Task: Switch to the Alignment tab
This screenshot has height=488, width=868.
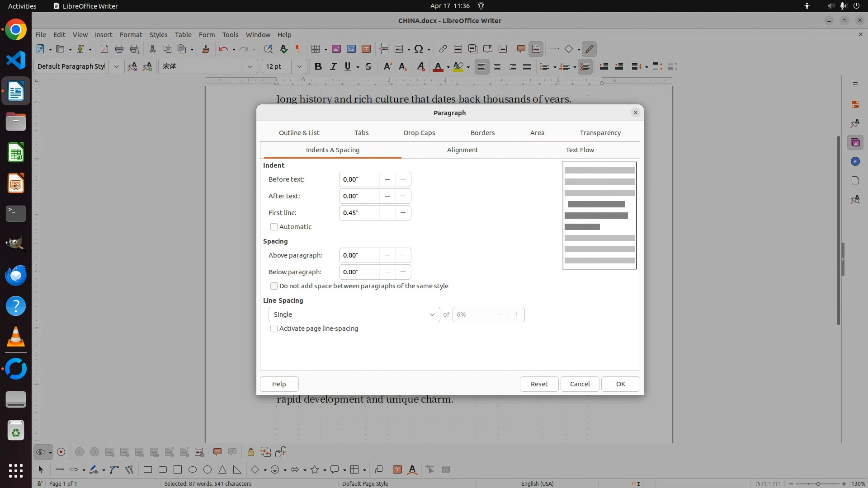Action: (x=462, y=150)
